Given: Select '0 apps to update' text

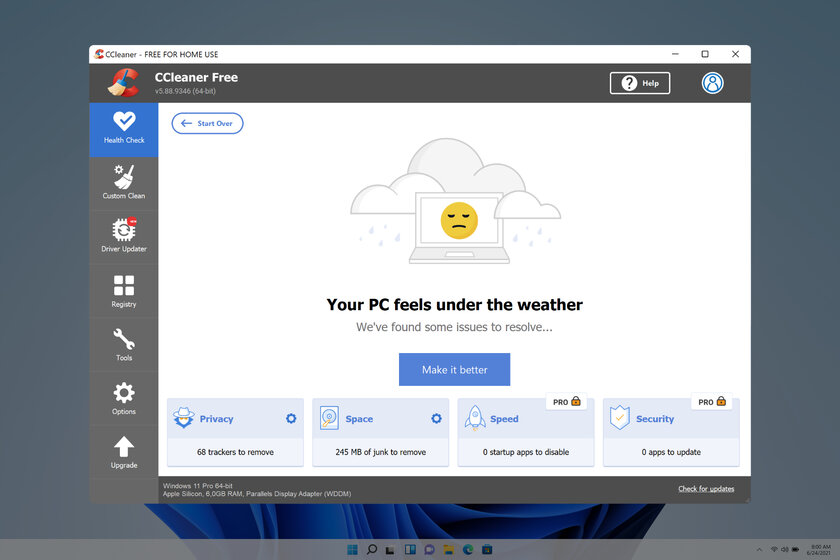Looking at the screenshot, I should point(671,452).
